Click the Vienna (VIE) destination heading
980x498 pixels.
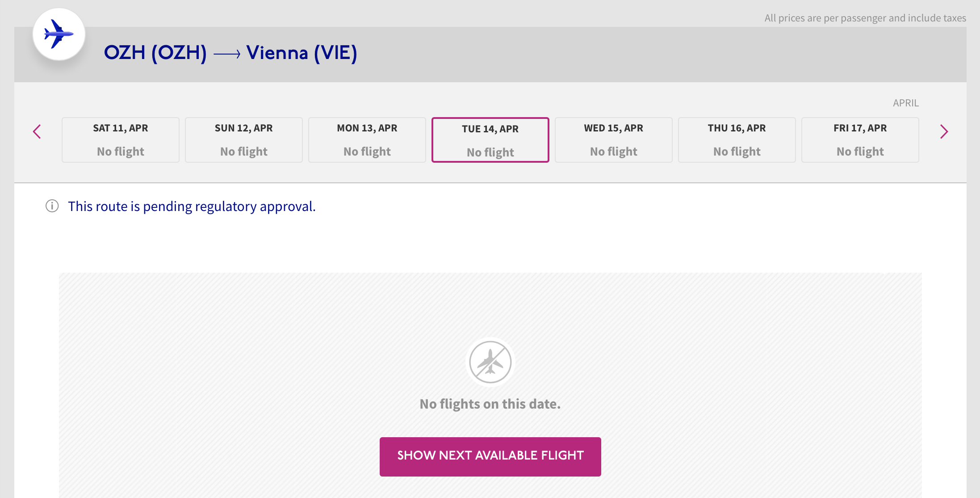(x=302, y=53)
